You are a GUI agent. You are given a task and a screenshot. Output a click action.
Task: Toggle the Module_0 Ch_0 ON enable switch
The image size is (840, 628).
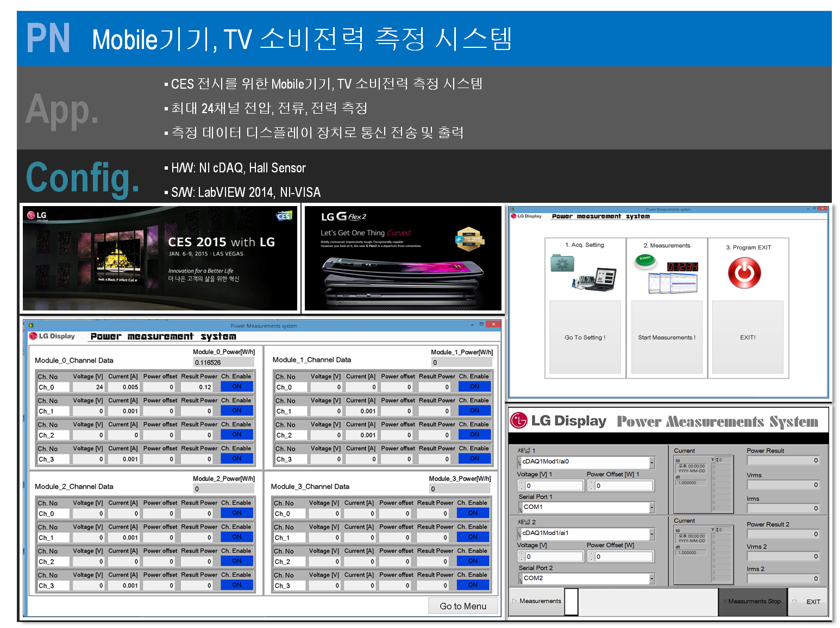point(237,387)
